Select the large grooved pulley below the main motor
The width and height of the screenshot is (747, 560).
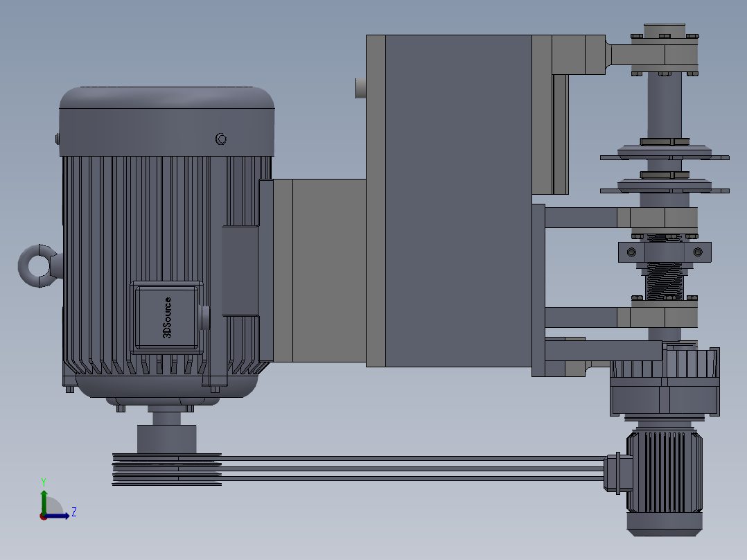coord(167,469)
